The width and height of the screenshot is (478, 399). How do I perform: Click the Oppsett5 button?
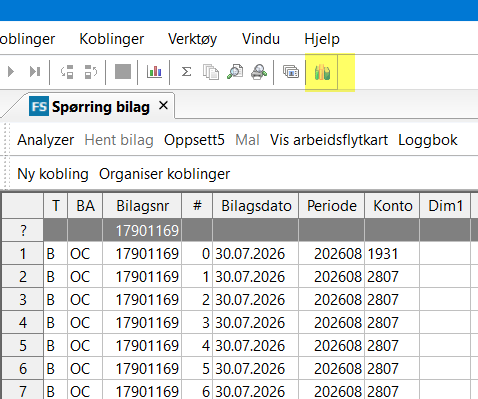(x=194, y=140)
